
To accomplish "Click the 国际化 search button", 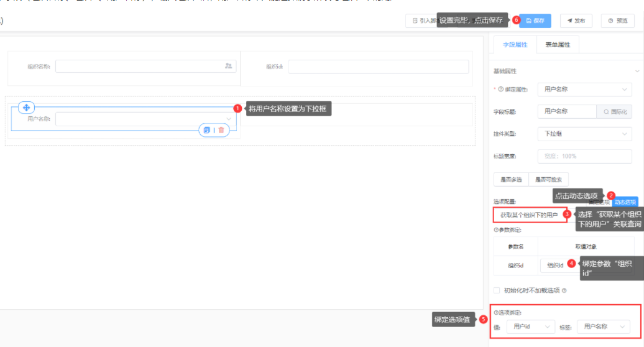I will (x=614, y=111).
